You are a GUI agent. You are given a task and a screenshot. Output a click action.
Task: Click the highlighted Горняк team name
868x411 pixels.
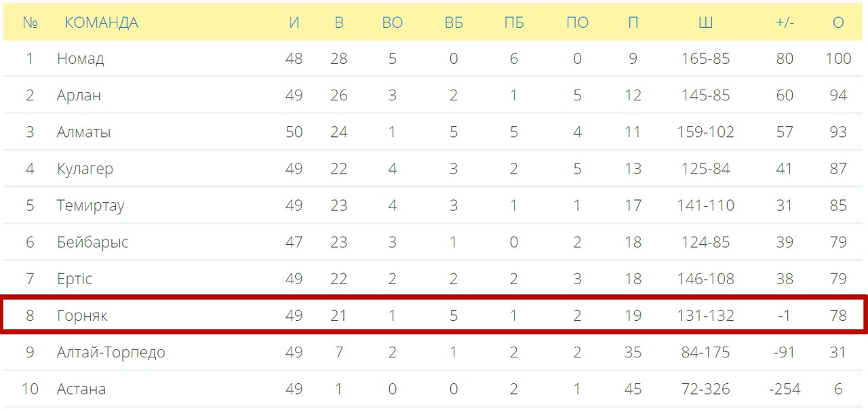click(x=82, y=315)
